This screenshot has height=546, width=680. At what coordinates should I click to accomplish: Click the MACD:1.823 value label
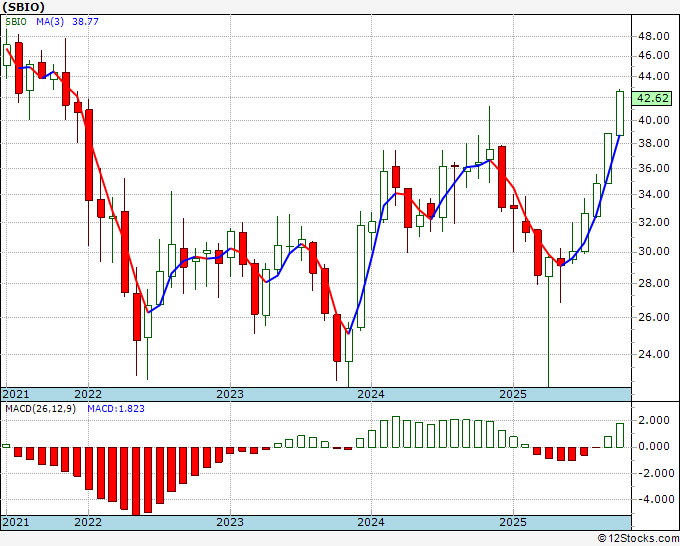tap(116, 409)
